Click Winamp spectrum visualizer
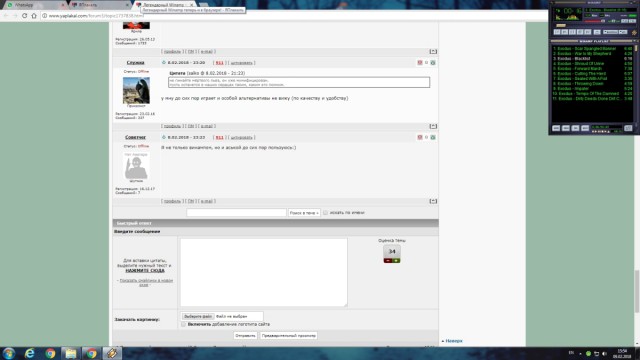640x360 pixels. click(x=567, y=17)
